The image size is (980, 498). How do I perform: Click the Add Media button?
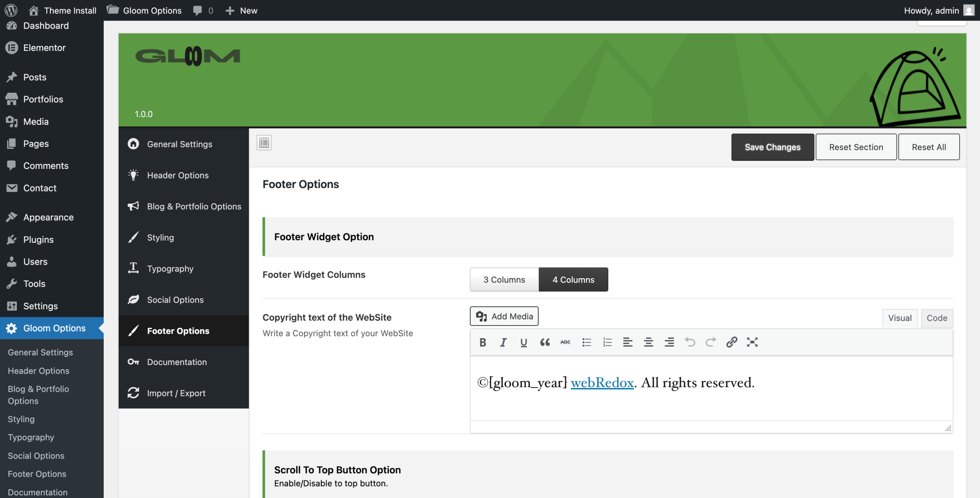[504, 316]
